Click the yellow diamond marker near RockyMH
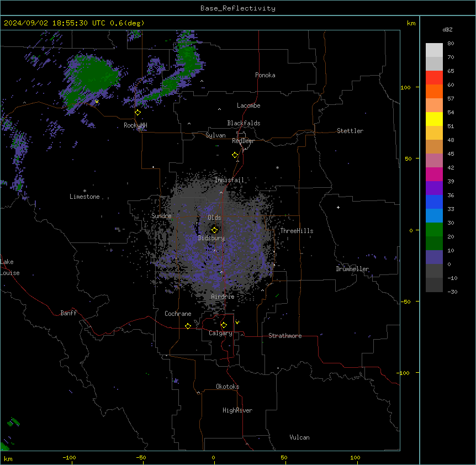The width and height of the screenshot is (476, 465). [137, 113]
